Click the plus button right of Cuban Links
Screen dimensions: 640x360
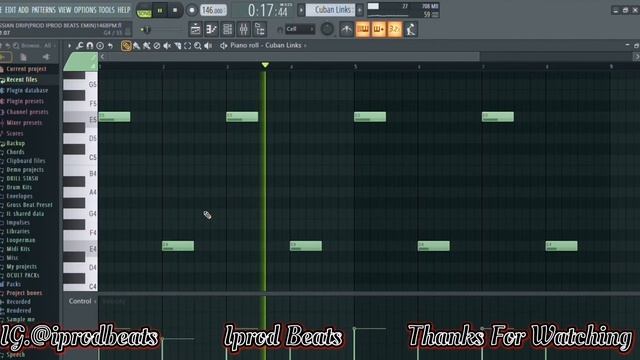click(360, 10)
